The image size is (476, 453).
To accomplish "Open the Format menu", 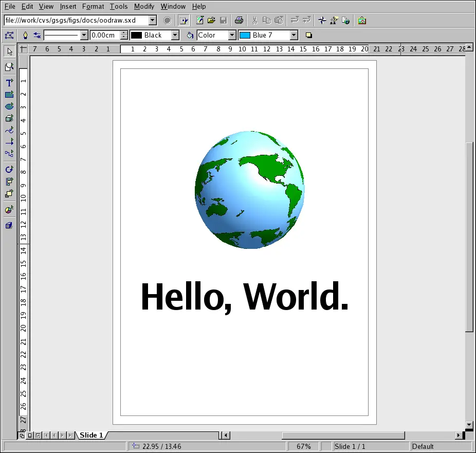I will coord(93,6).
